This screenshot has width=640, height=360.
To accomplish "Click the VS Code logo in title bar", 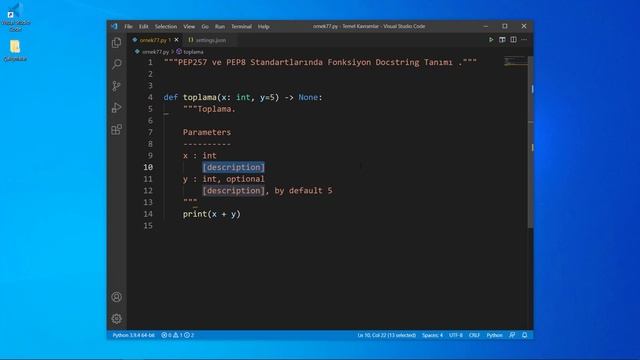I will (114, 26).
